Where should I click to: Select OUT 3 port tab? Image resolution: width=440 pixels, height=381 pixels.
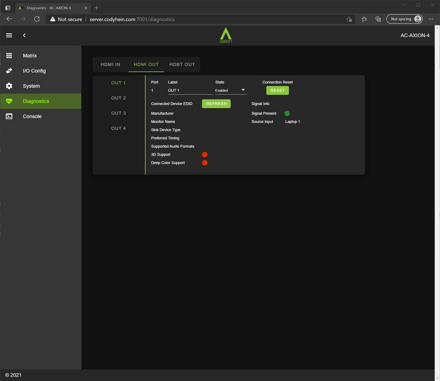[x=118, y=113]
